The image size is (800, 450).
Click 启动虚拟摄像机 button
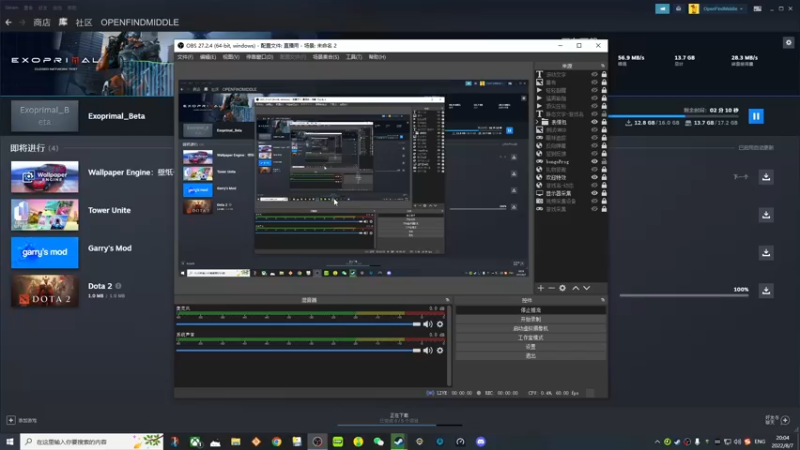tap(531, 329)
